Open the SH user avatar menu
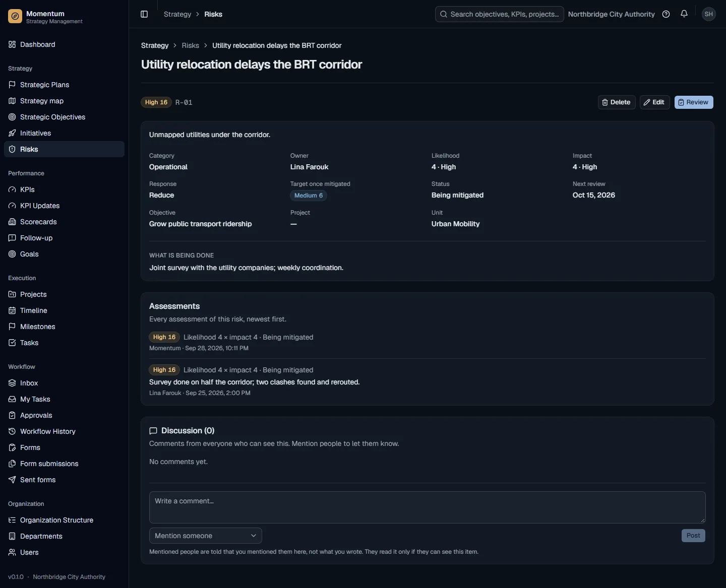 click(x=709, y=14)
